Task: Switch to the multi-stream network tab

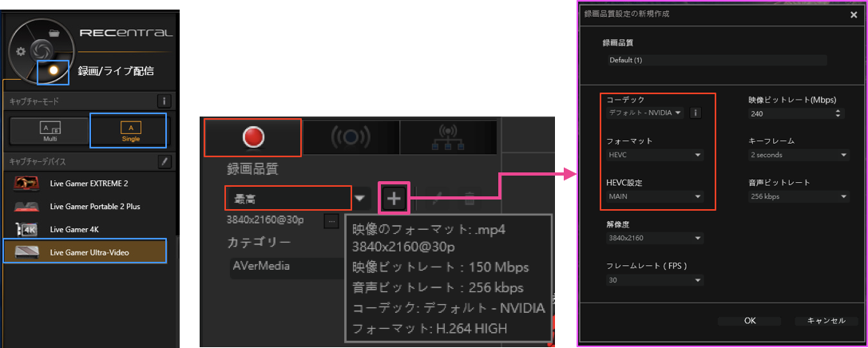Action: pyautogui.click(x=449, y=136)
